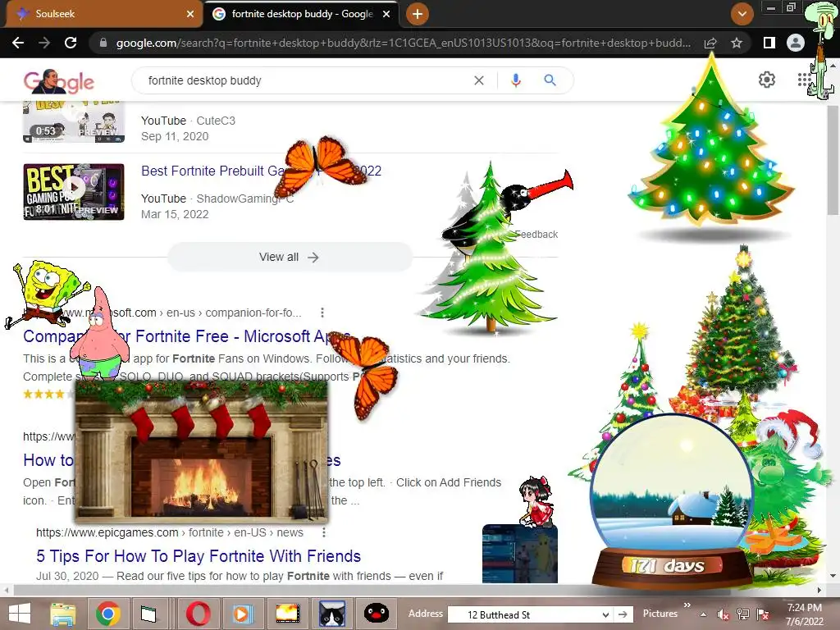Click the scroll-down arrow of page scrollbar
Image resolution: width=840 pixels, height=630 pixels.
click(833, 577)
